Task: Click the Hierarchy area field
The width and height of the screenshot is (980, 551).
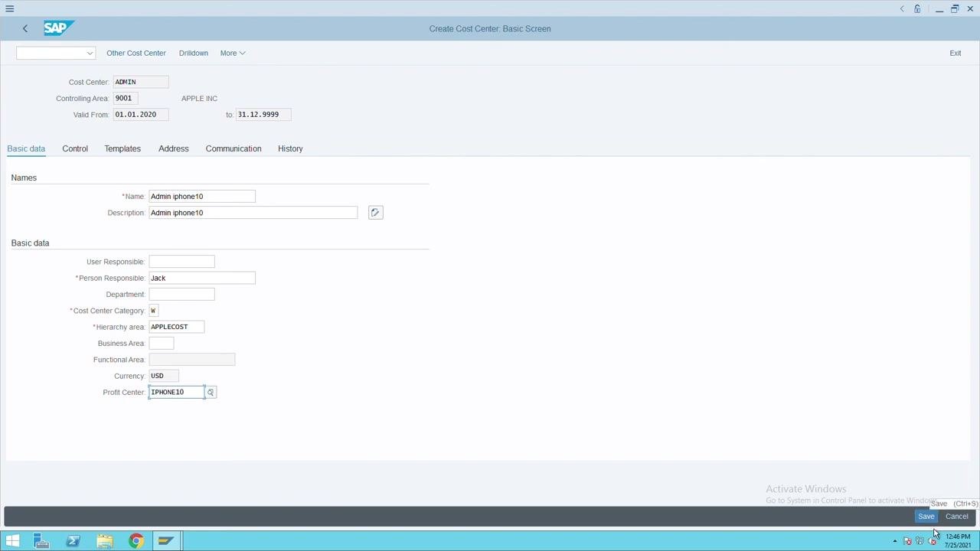Action: tap(176, 327)
